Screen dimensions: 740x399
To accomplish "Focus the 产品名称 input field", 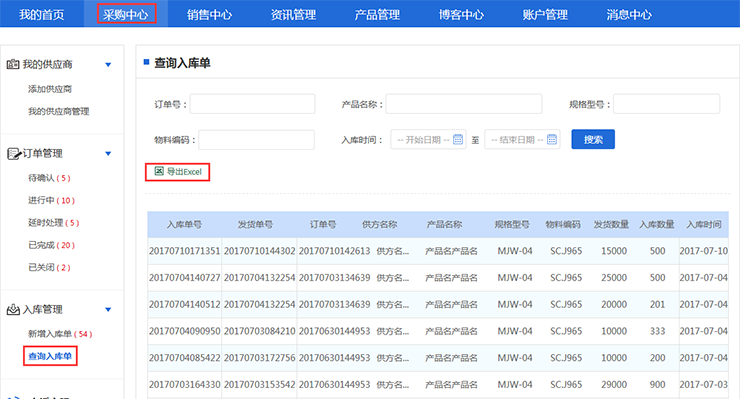I will pos(463,104).
